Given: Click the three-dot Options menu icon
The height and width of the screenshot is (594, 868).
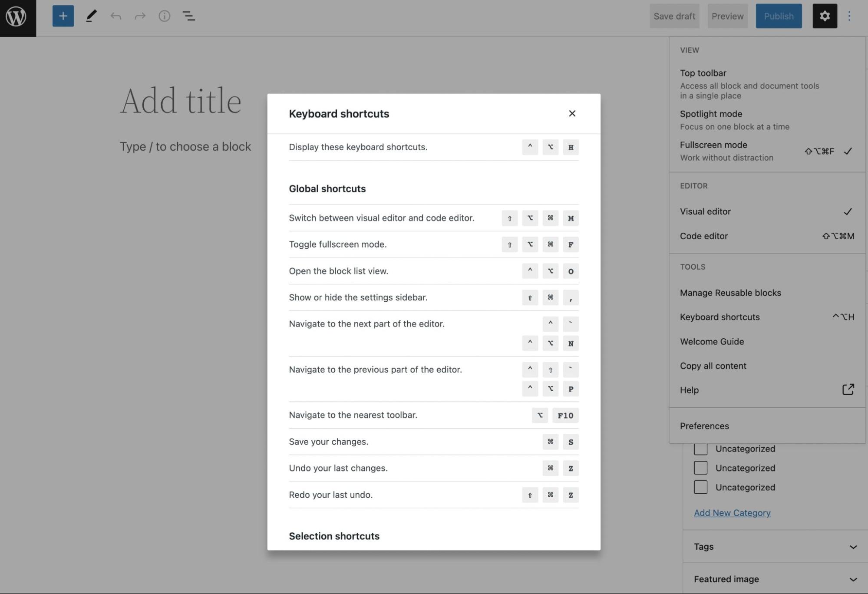Looking at the screenshot, I should click(x=849, y=16).
